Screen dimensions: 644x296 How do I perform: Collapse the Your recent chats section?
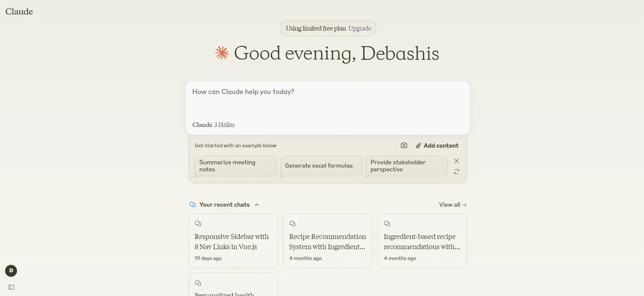(257, 205)
